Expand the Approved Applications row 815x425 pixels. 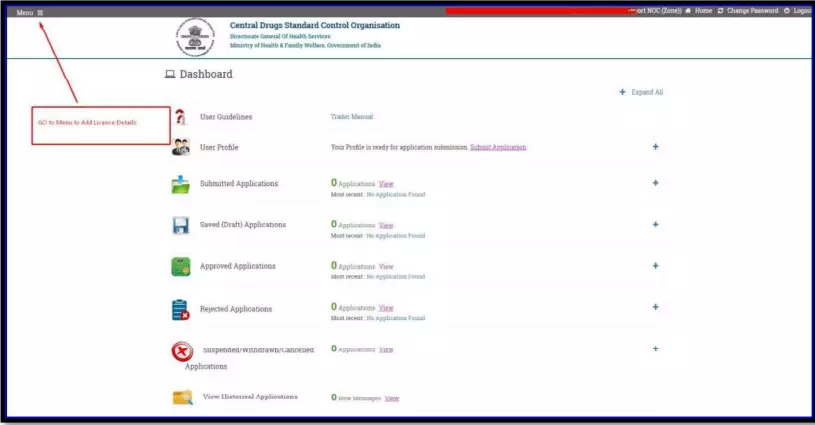[656, 266]
